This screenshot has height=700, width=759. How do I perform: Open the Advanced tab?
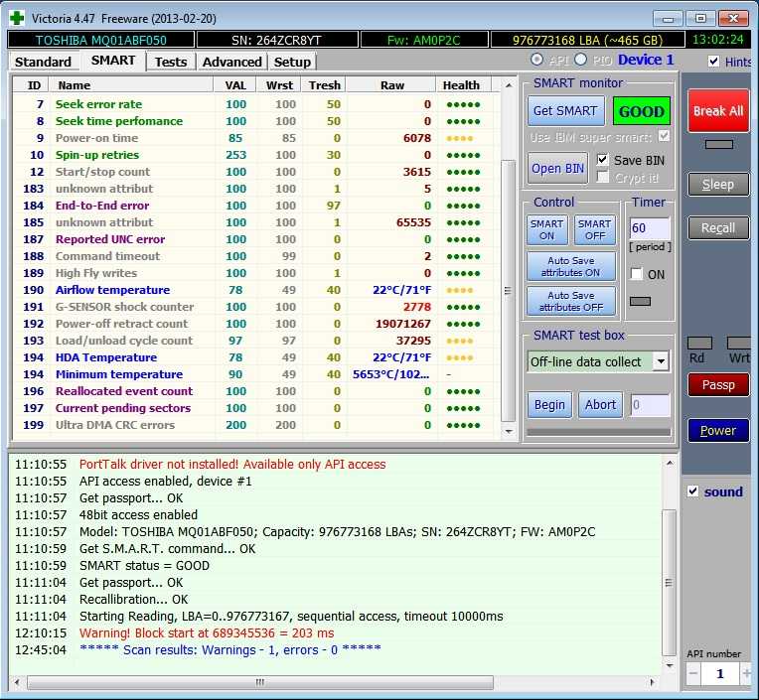231,62
